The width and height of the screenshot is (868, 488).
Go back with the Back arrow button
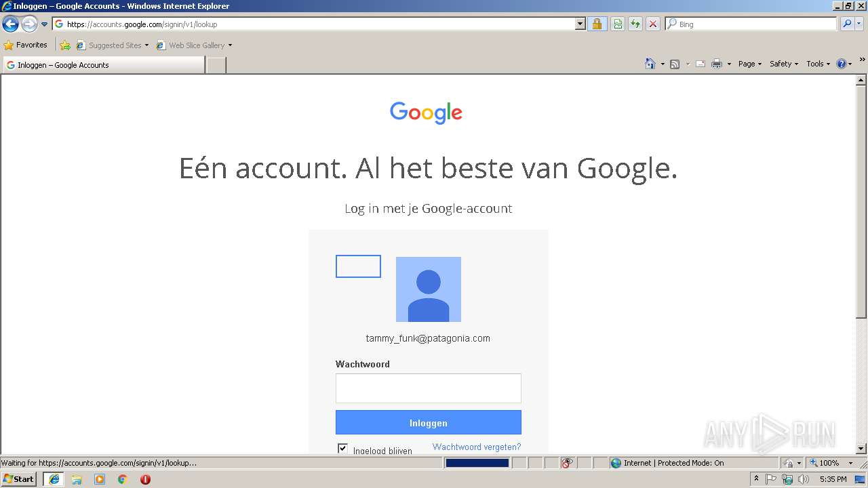(10, 24)
